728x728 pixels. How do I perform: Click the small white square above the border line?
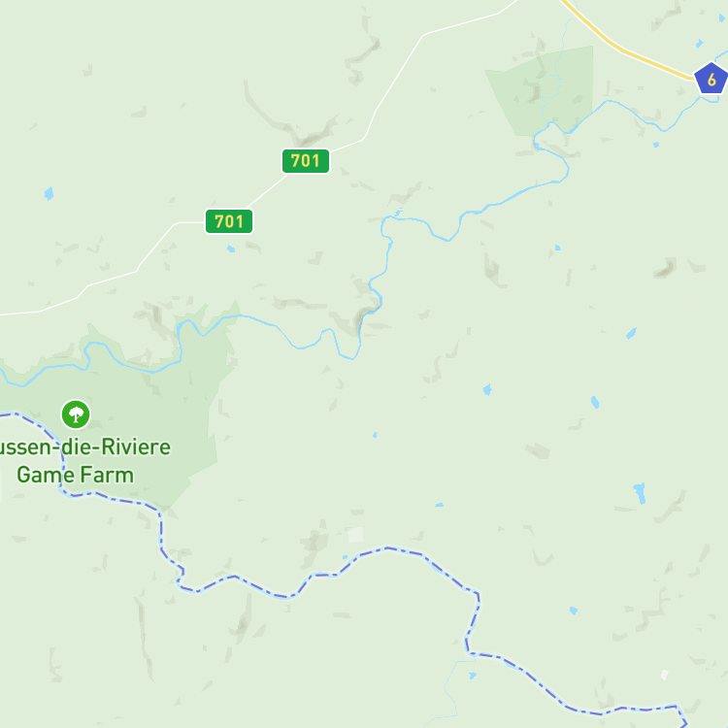click(x=355, y=535)
